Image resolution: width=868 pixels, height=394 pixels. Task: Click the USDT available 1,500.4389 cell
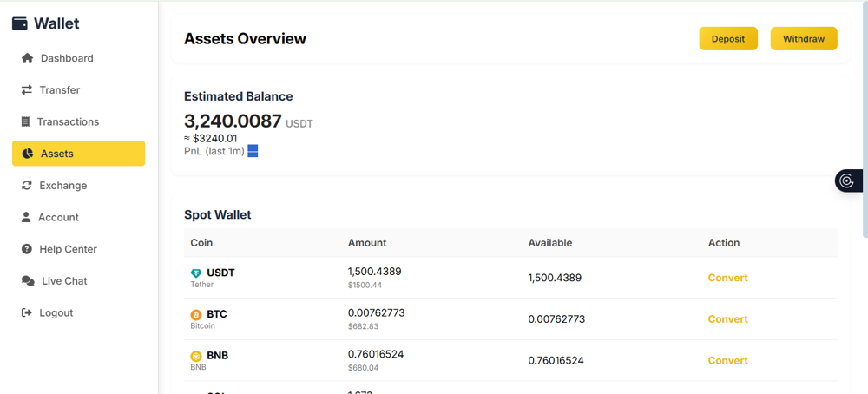tap(555, 278)
